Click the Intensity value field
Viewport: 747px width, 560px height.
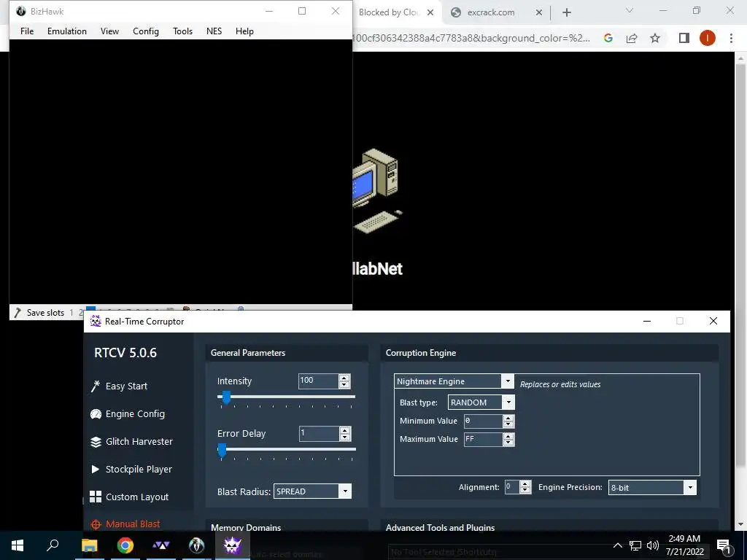click(318, 381)
